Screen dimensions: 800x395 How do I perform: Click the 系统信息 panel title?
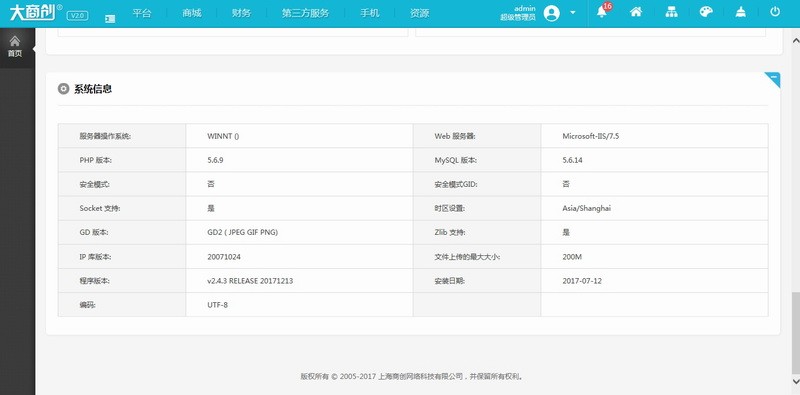pyautogui.click(x=93, y=89)
